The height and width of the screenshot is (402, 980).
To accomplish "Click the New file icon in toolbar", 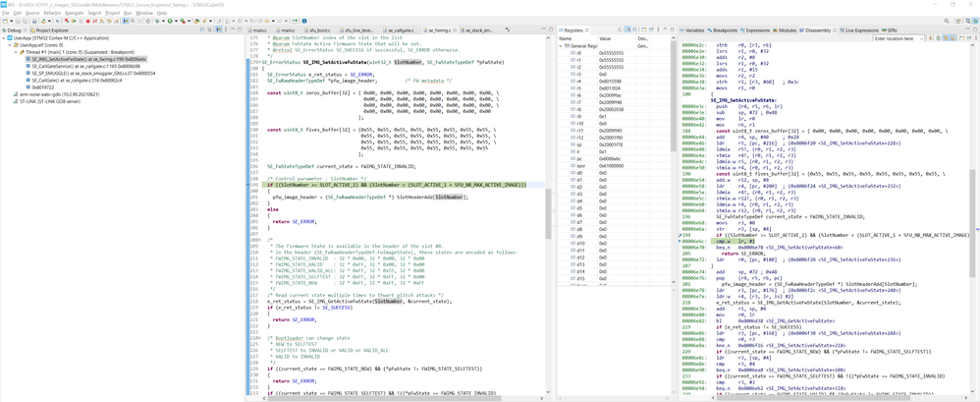I will [5, 22].
